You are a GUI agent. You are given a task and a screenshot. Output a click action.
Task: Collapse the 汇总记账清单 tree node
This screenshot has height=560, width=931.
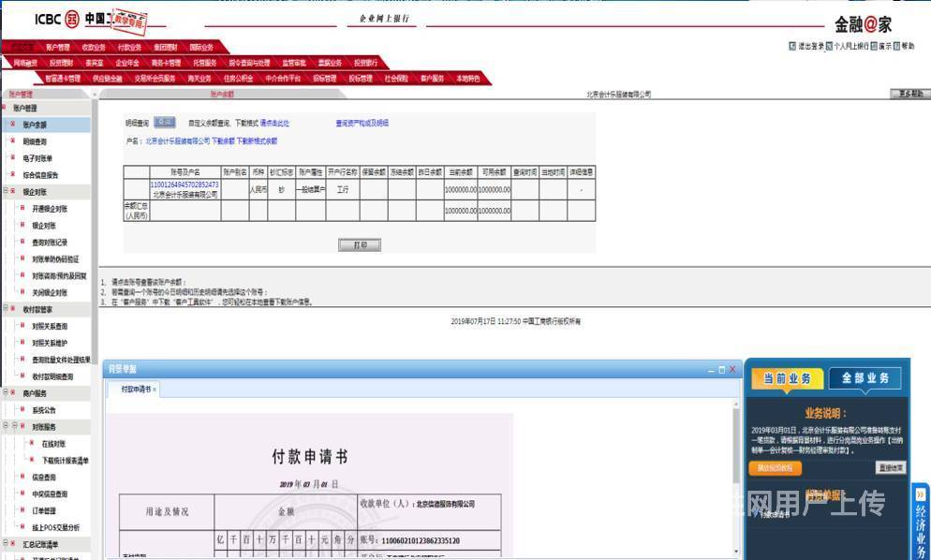pos(6,544)
